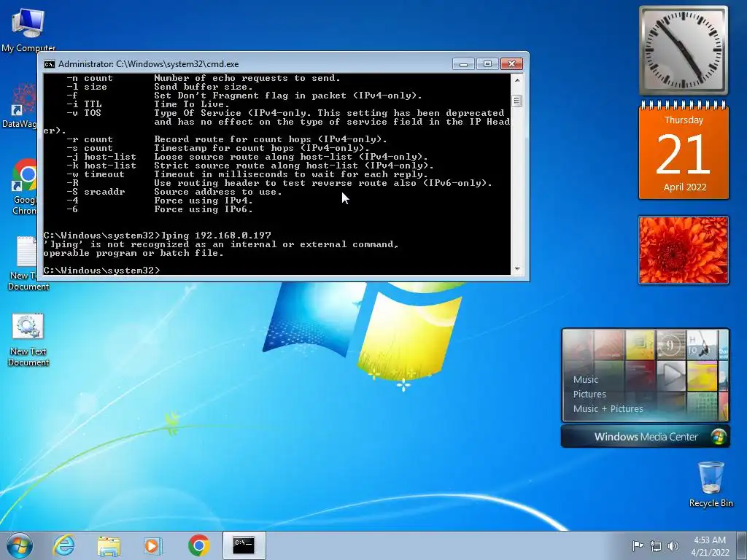747x560 pixels.
Task: Click the Windows Media Center logo bar
Action: (x=646, y=437)
